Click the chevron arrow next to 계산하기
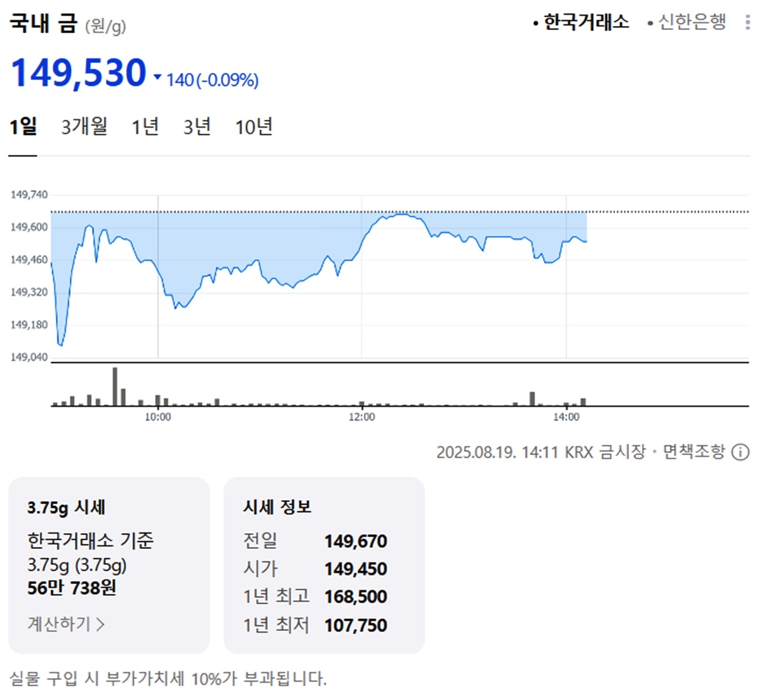The width and height of the screenshot is (762, 700). tap(100, 624)
